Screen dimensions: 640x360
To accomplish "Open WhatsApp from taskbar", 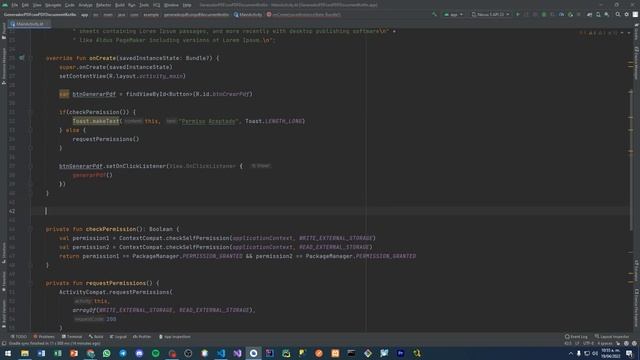I will [107, 353].
